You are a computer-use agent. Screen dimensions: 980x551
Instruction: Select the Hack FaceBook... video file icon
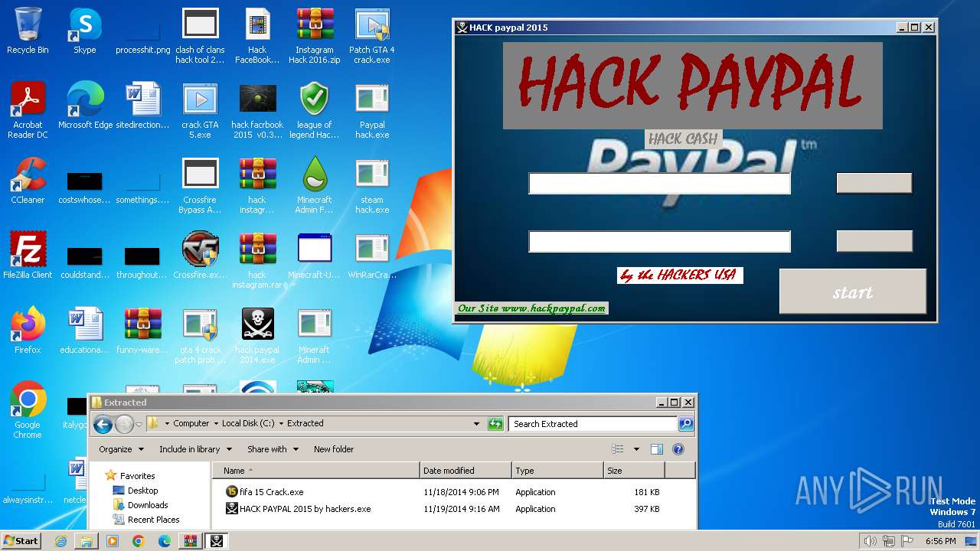tap(257, 36)
